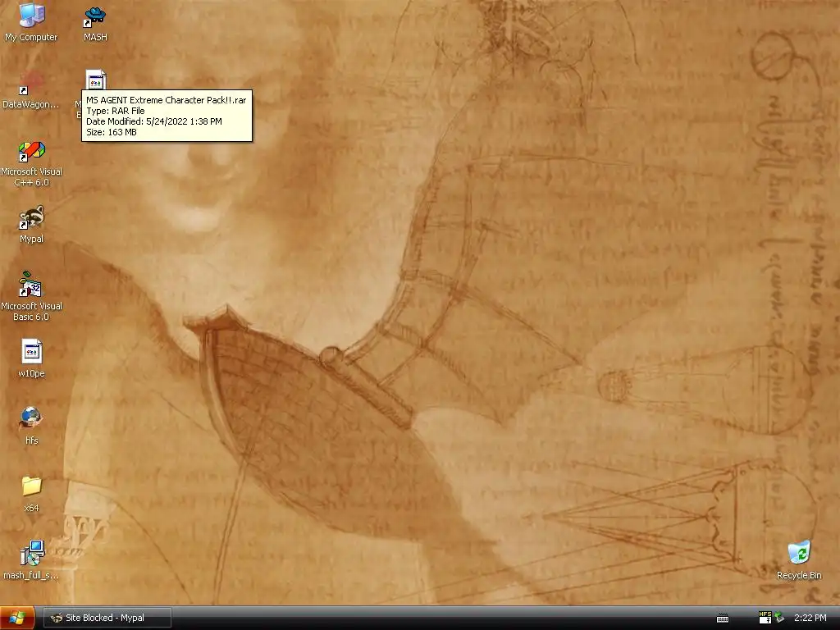Click the Safely Remove Hardware tray icon

click(x=779, y=618)
